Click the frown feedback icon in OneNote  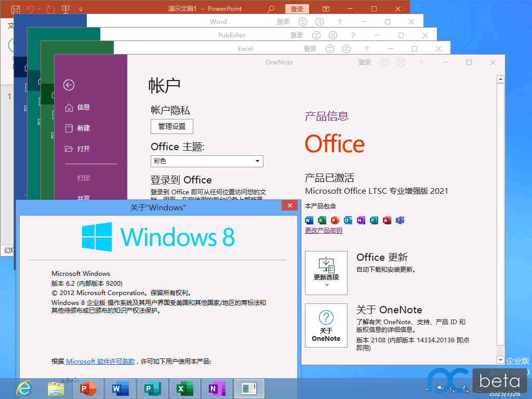[401, 62]
